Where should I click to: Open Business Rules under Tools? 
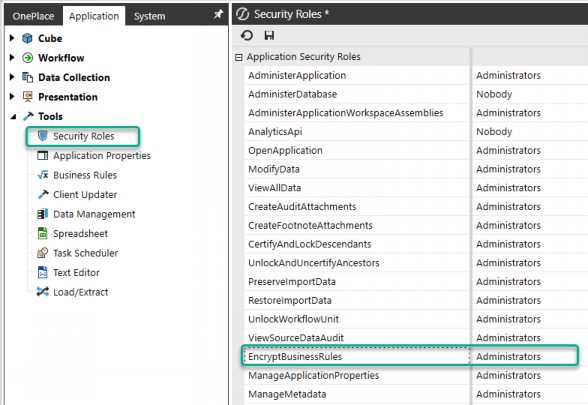[77, 175]
